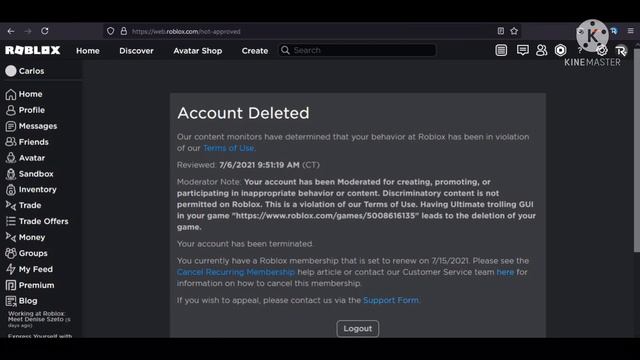This screenshot has height=360, width=640.
Task: Open the Cancel Recurring Membership link
Action: point(236,272)
